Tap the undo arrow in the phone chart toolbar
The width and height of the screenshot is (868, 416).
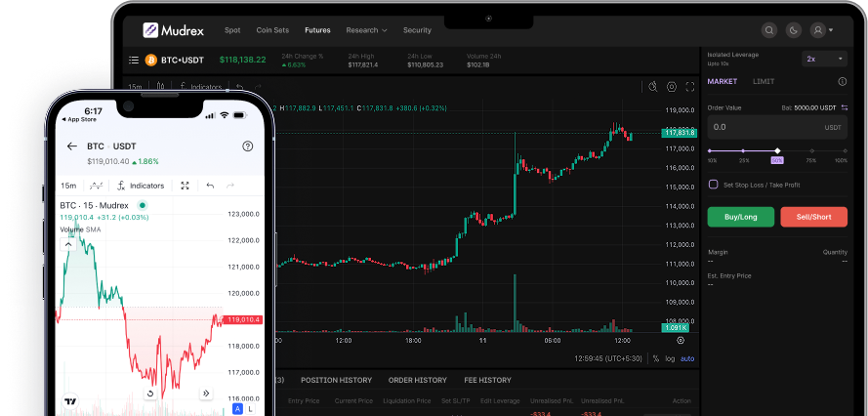(x=210, y=186)
